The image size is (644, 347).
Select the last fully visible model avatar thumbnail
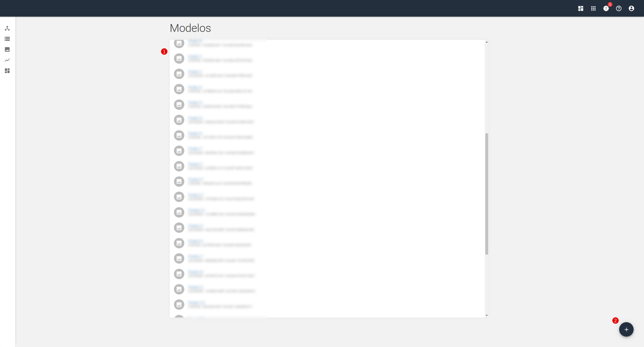click(x=179, y=304)
